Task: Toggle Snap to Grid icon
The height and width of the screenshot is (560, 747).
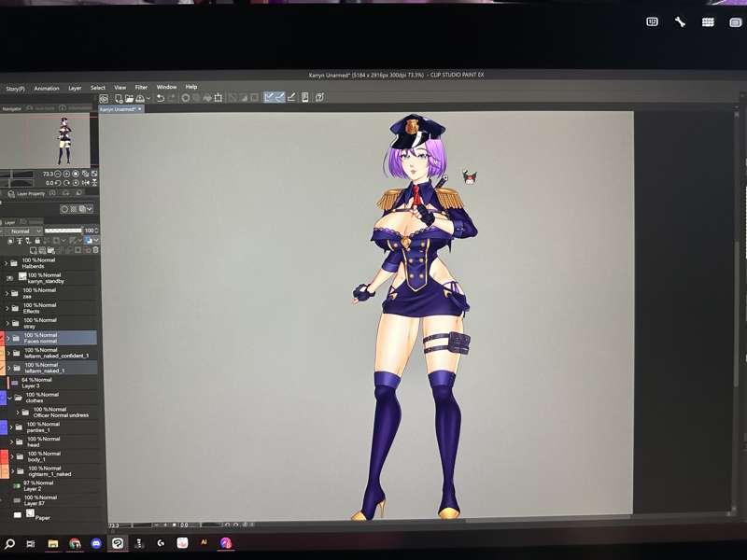Action: tap(291, 97)
